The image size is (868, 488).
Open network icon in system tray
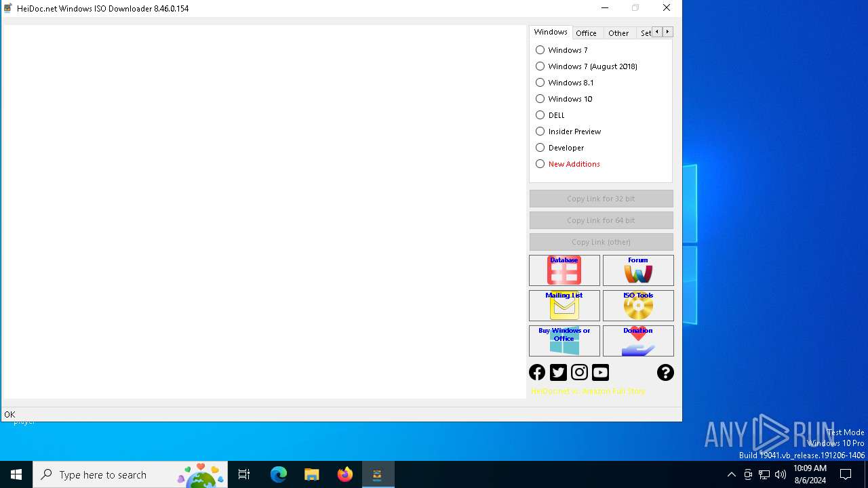point(764,474)
